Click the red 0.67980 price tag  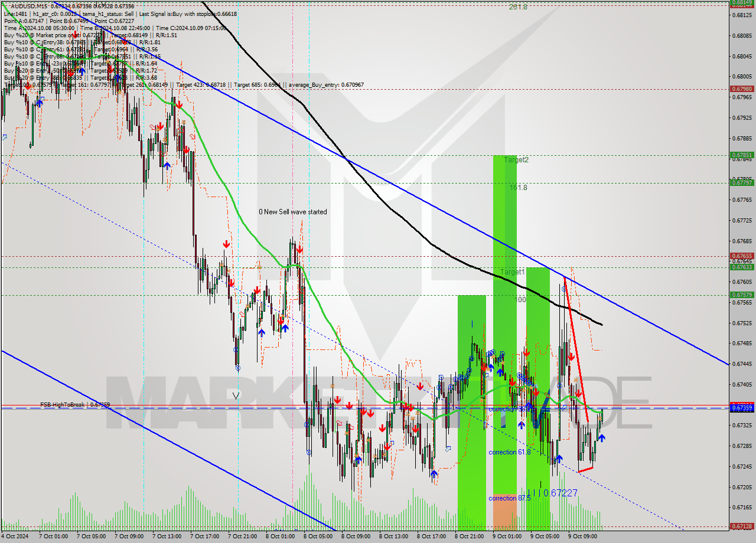[x=742, y=89]
